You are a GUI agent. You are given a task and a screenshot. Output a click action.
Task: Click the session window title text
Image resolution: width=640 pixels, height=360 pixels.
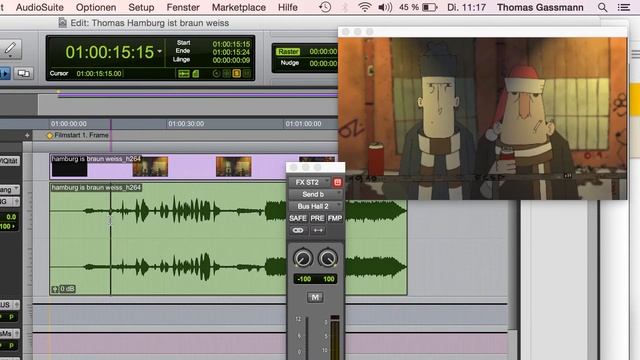pos(149,23)
